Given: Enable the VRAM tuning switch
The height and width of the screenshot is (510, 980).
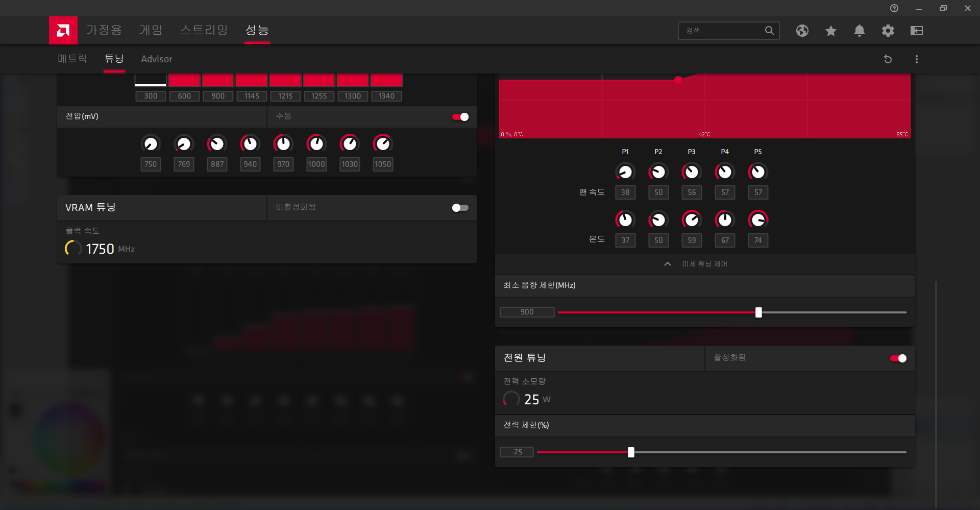Looking at the screenshot, I should [460, 208].
